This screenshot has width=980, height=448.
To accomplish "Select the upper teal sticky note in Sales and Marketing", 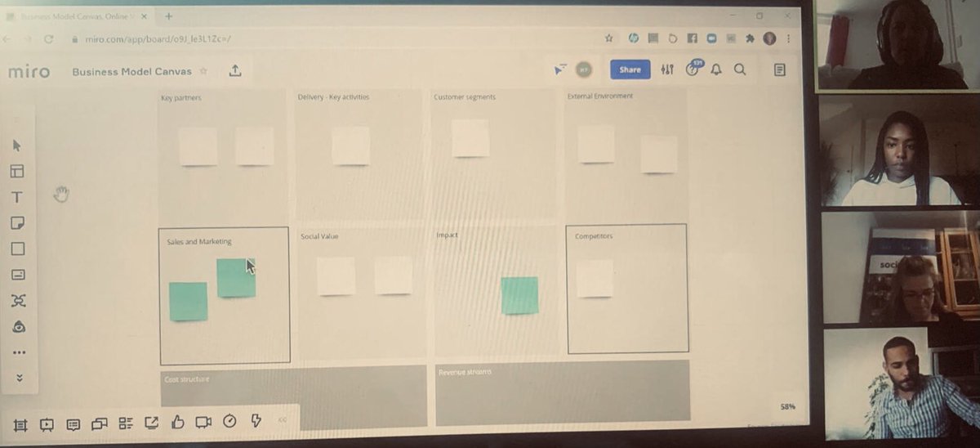I will (x=236, y=278).
